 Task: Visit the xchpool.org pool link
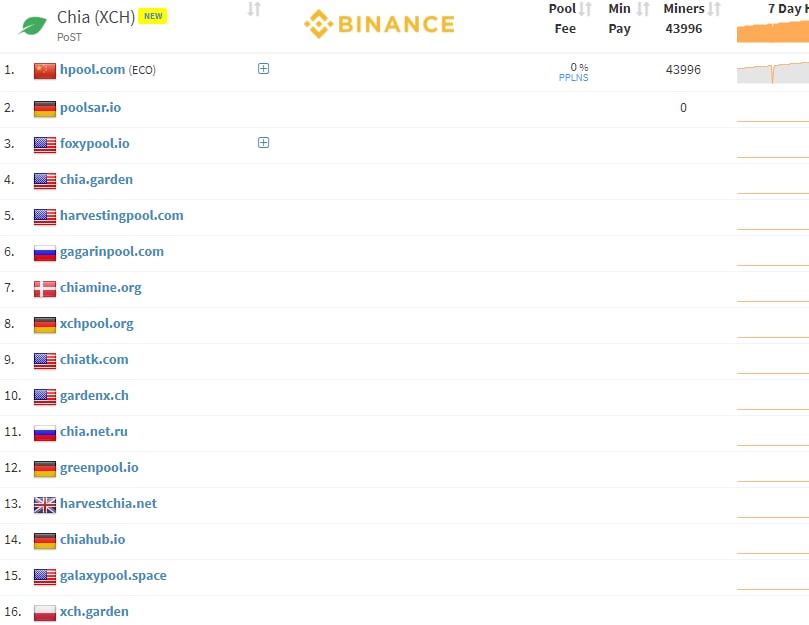[x=96, y=324]
